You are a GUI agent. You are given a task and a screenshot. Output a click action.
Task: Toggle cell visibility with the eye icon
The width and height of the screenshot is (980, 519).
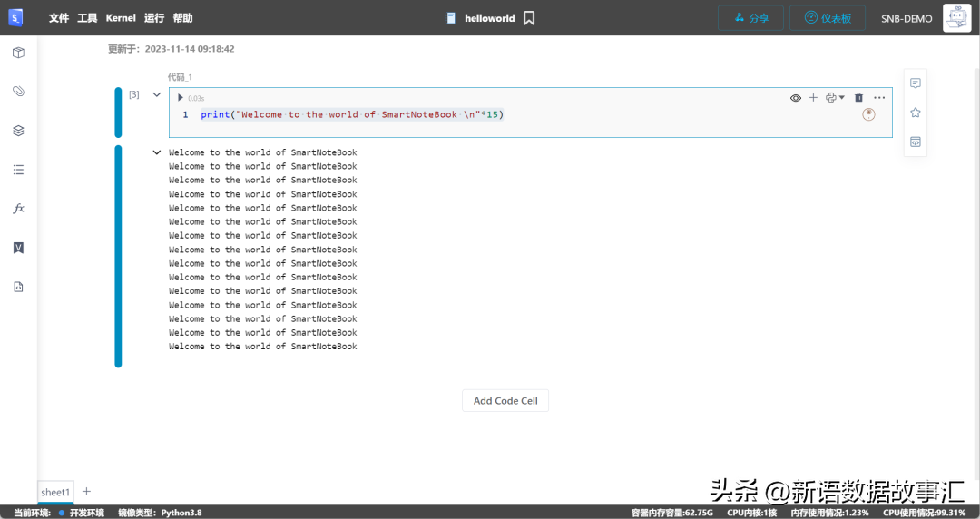click(x=796, y=98)
